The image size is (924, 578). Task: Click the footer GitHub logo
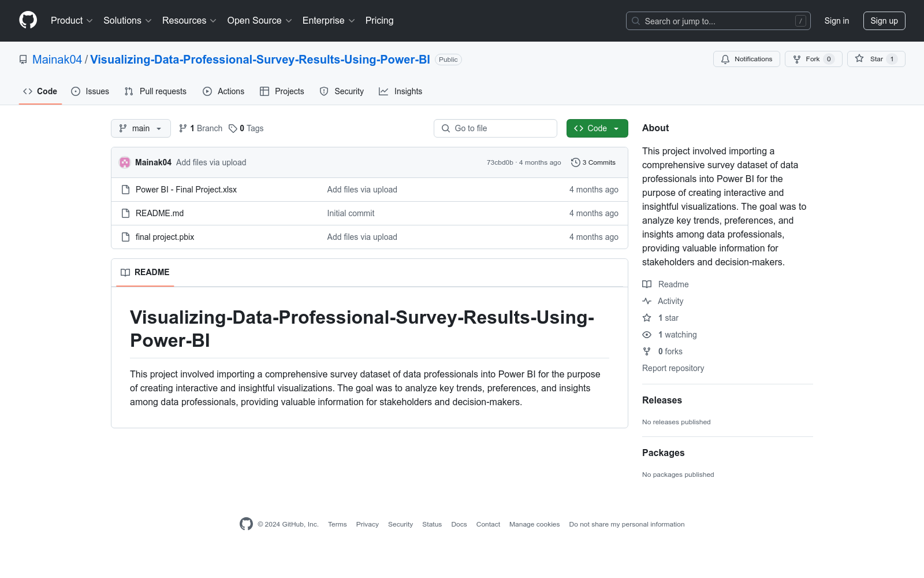(x=246, y=524)
